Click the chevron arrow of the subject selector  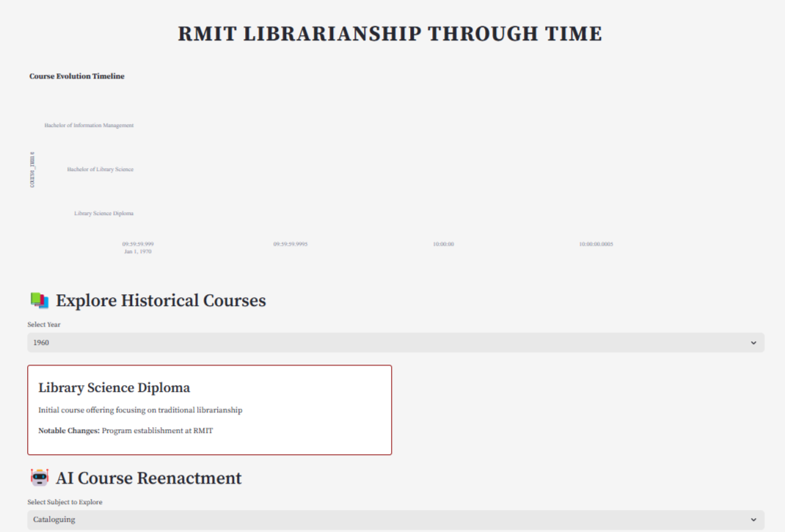point(753,520)
